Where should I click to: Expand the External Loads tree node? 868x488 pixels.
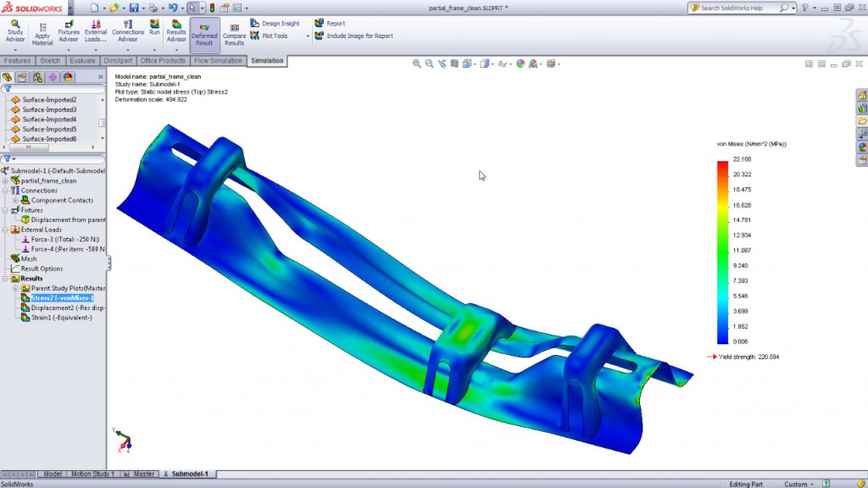[7, 229]
